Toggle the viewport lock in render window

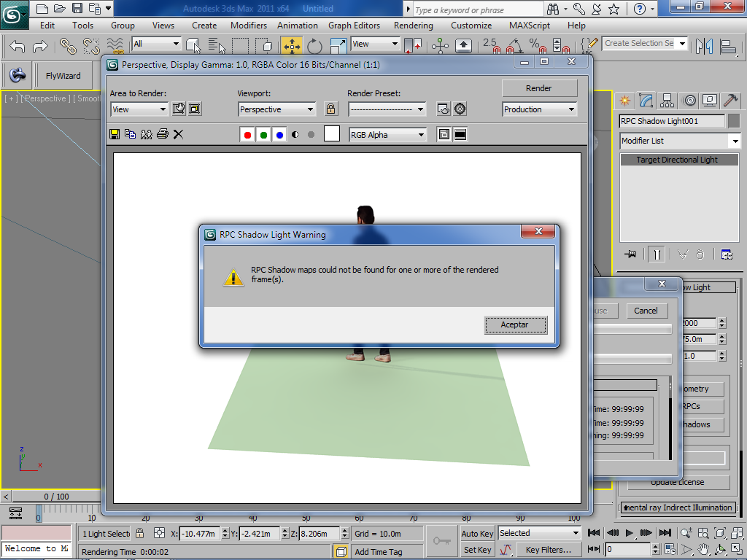pos(330,109)
